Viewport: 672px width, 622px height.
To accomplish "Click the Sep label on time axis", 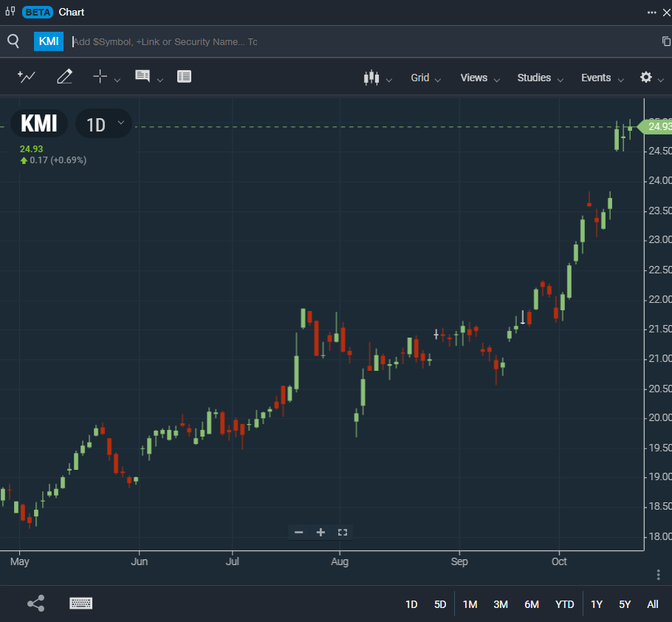I will coord(459,561).
